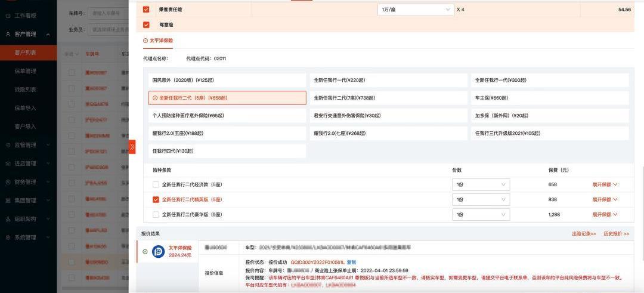
Task: Select 耀我行2.0(七座)(¥268起) product
Action: (x=389, y=134)
